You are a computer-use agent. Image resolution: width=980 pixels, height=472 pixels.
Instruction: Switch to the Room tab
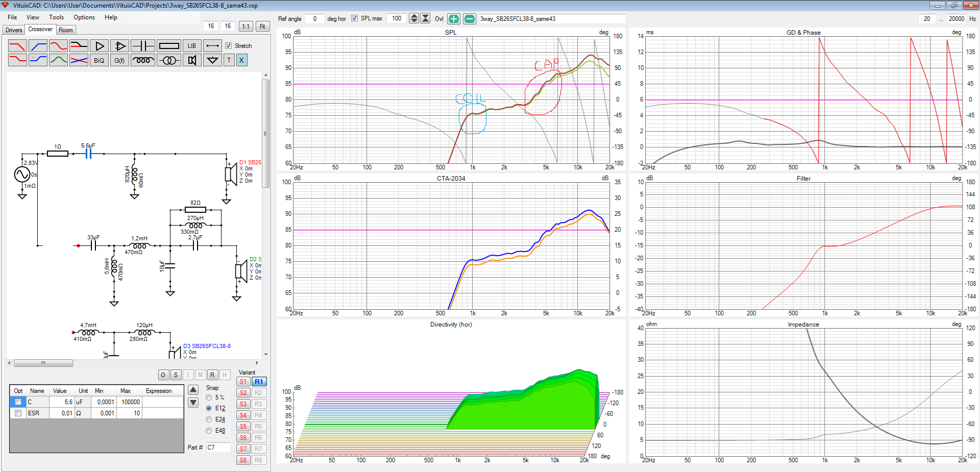66,30
